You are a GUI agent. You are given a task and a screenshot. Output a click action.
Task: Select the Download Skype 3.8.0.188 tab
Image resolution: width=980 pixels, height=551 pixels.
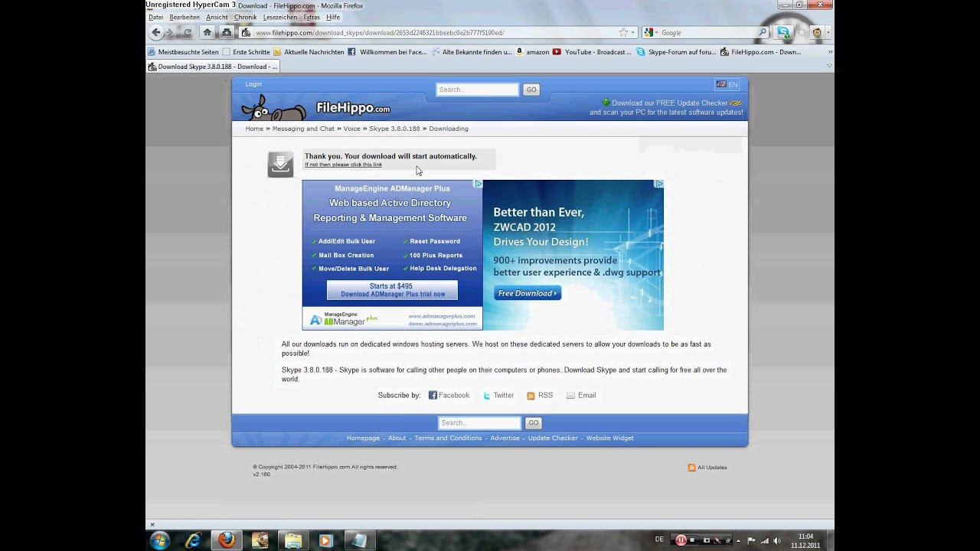[212, 67]
